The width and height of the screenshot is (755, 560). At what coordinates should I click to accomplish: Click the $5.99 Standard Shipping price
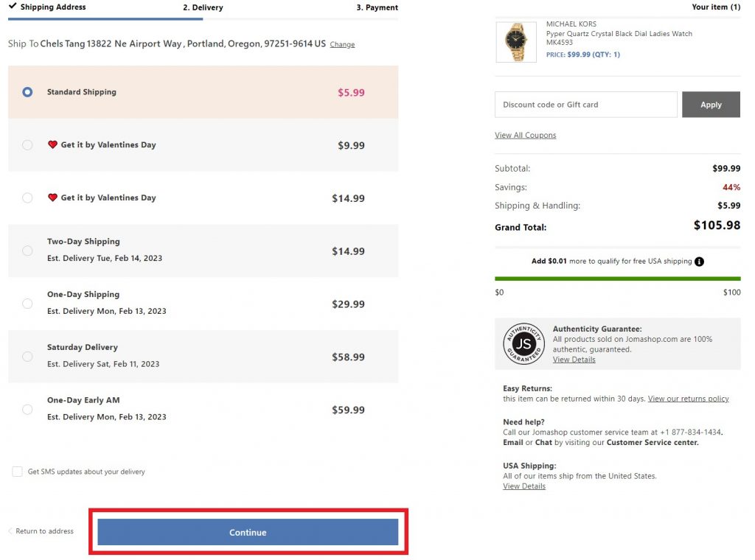tap(351, 92)
